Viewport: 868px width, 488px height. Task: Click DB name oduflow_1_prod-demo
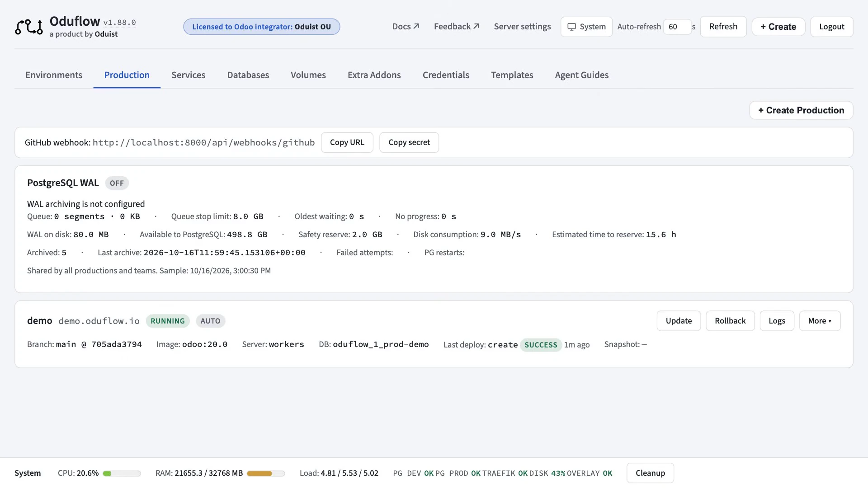point(381,344)
